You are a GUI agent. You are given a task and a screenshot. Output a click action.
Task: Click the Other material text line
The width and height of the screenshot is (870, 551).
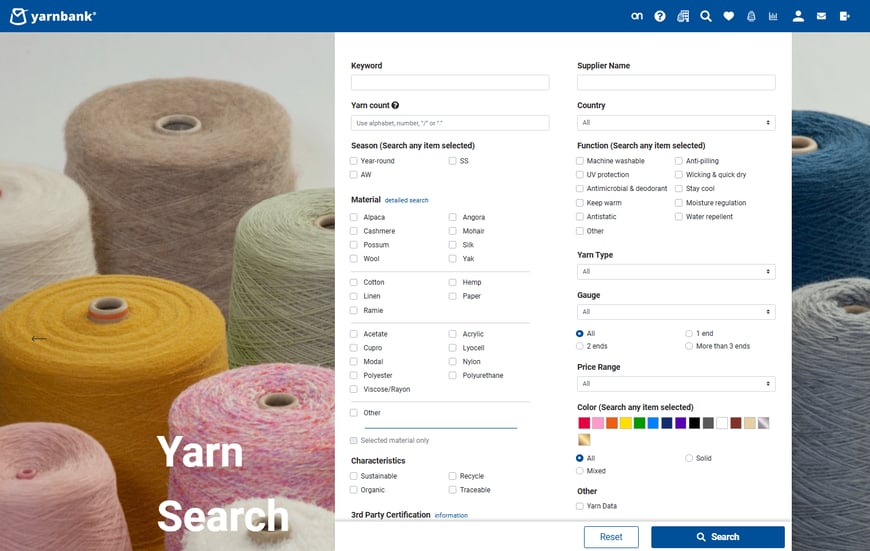[x=441, y=424]
